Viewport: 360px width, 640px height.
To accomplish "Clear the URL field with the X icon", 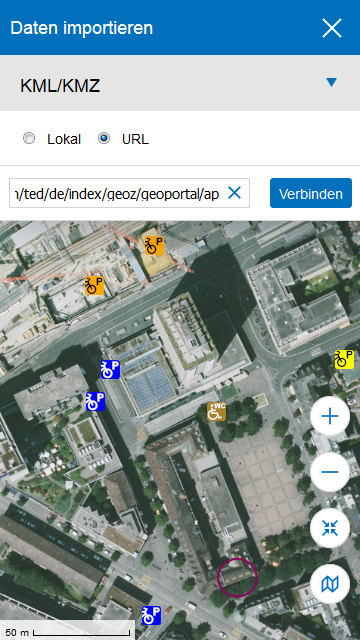I will click(234, 193).
